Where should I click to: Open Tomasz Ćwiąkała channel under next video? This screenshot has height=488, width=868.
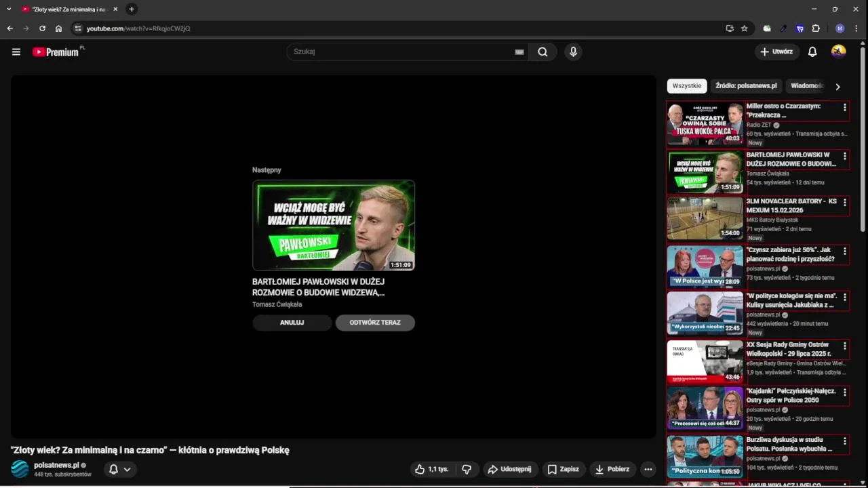[x=277, y=304]
